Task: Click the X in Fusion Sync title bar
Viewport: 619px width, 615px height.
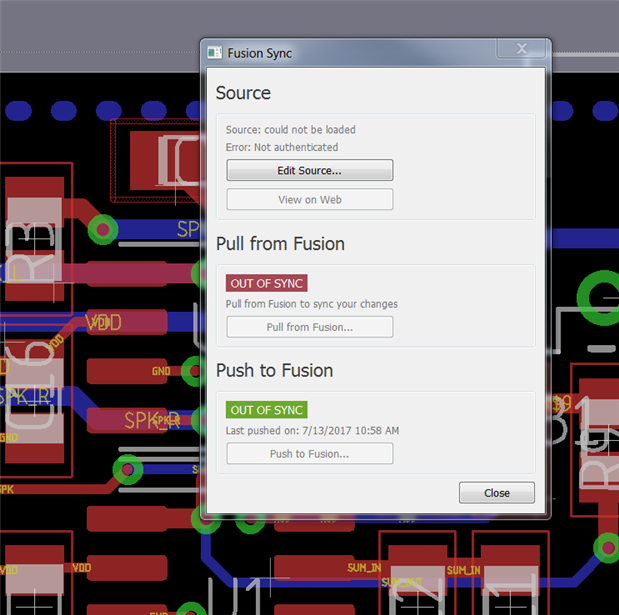Action: [x=521, y=49]
